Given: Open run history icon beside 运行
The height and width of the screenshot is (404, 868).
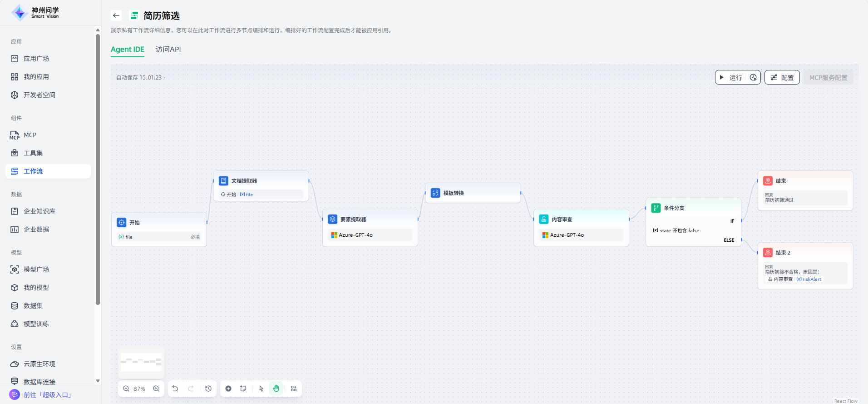Looking at the screenshot, I should (x=753, y=78).
